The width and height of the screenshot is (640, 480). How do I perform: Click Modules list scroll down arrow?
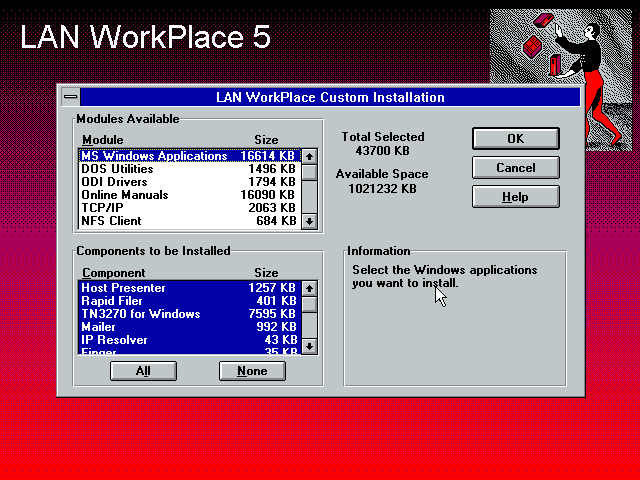309,222
